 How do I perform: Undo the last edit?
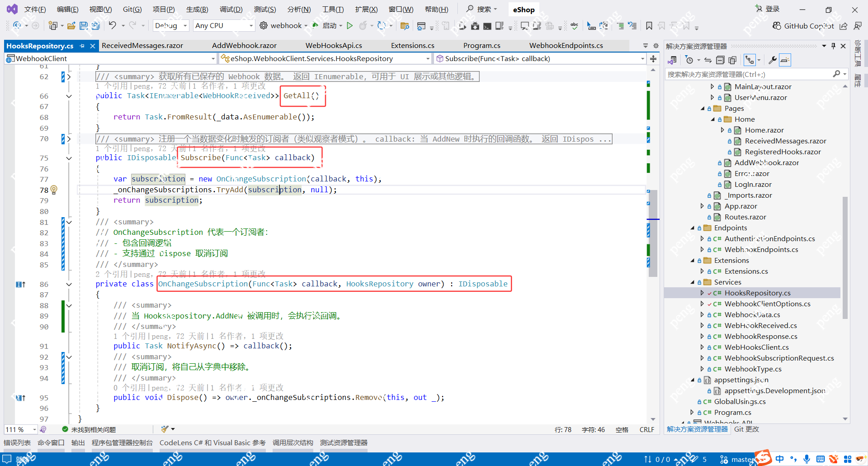(112, 25)
